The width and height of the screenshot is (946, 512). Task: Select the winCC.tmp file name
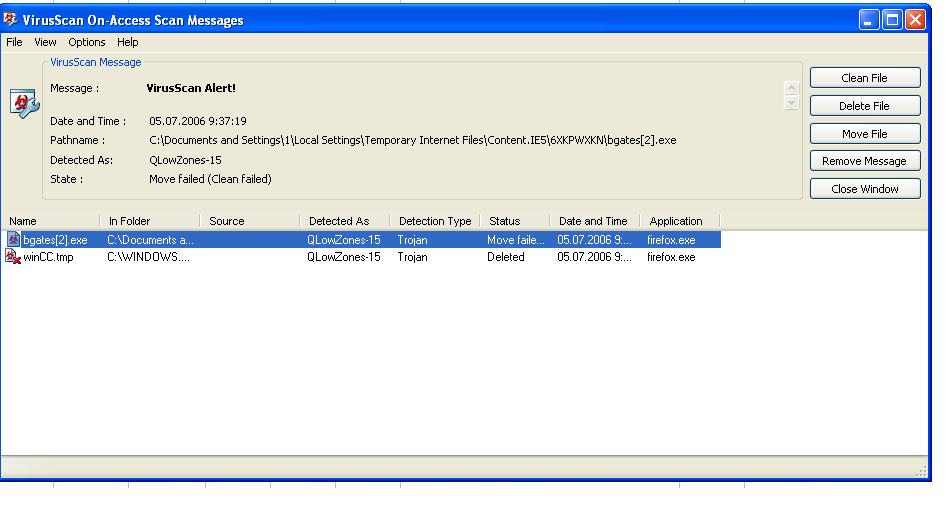coord(48,258)
